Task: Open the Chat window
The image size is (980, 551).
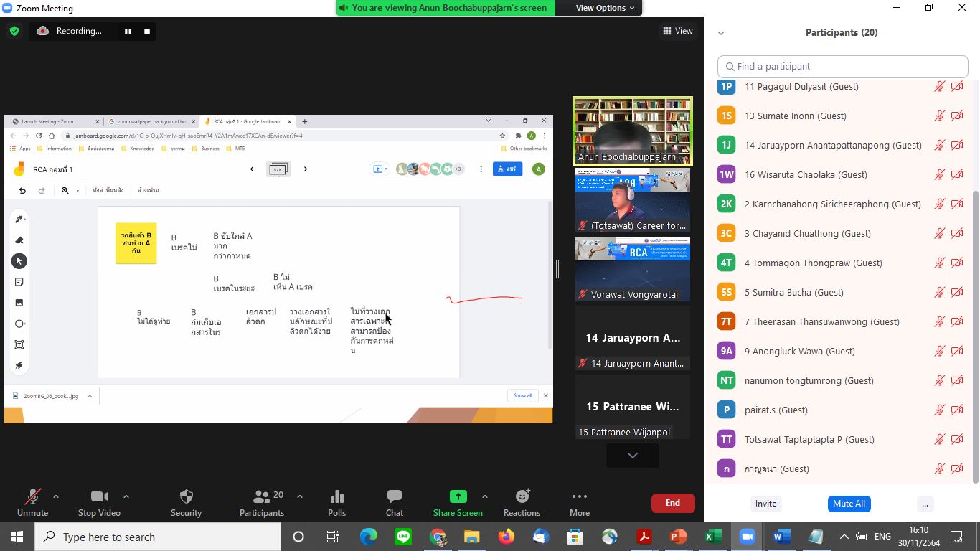Action: [394, 497]
